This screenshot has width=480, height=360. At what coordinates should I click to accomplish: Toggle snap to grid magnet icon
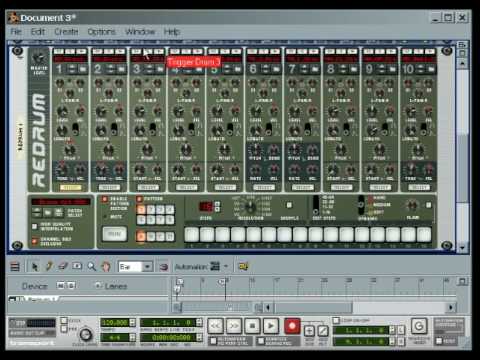pyautogui.click(x=163, y=267)
